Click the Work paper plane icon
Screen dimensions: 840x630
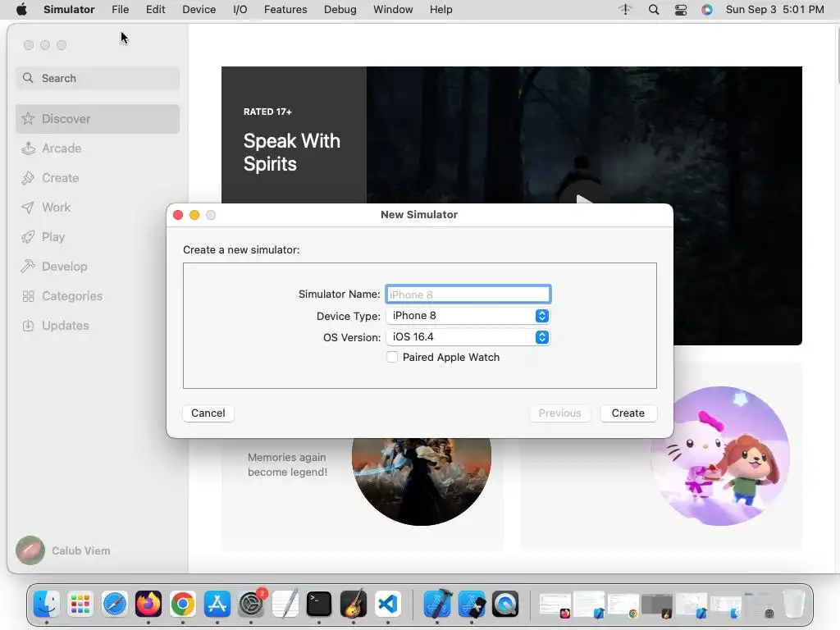pyautogui.click(x=29, y=208)
